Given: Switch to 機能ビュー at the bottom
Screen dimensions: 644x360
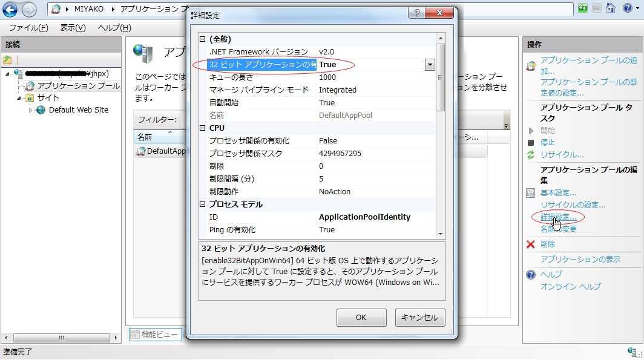Looking at the screenshot, I should pos(154,334).
